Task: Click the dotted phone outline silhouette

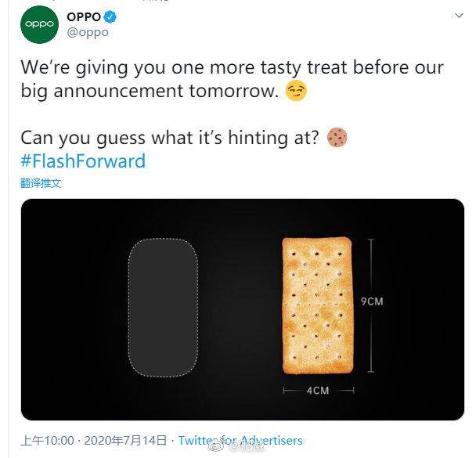Action: [x=163, y=306]
